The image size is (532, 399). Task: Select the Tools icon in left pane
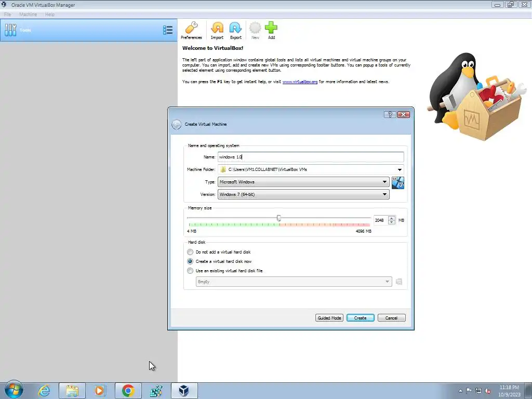coord(10,30)
